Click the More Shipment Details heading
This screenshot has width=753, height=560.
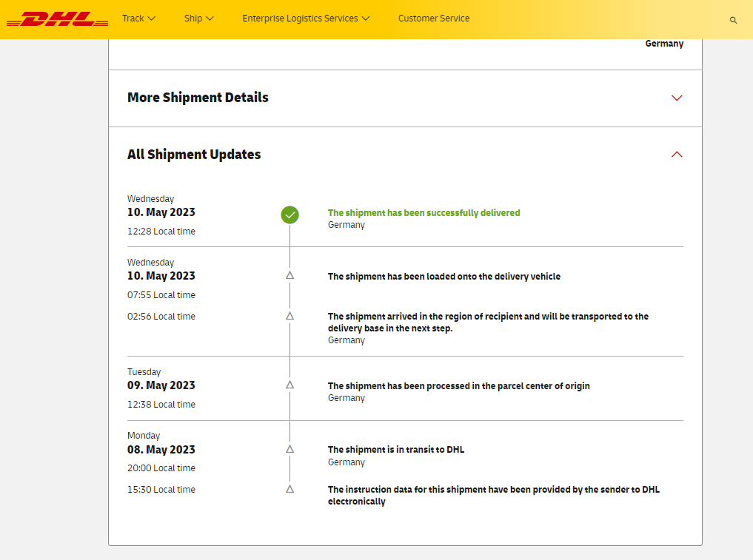coord(198,98)
